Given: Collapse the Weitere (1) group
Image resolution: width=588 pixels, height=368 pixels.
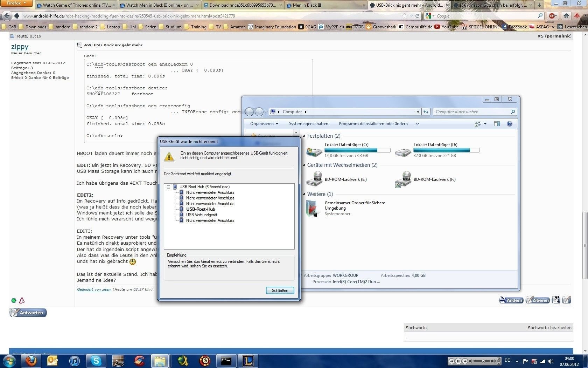Looking at the screenshot, I should coord(304,194).
